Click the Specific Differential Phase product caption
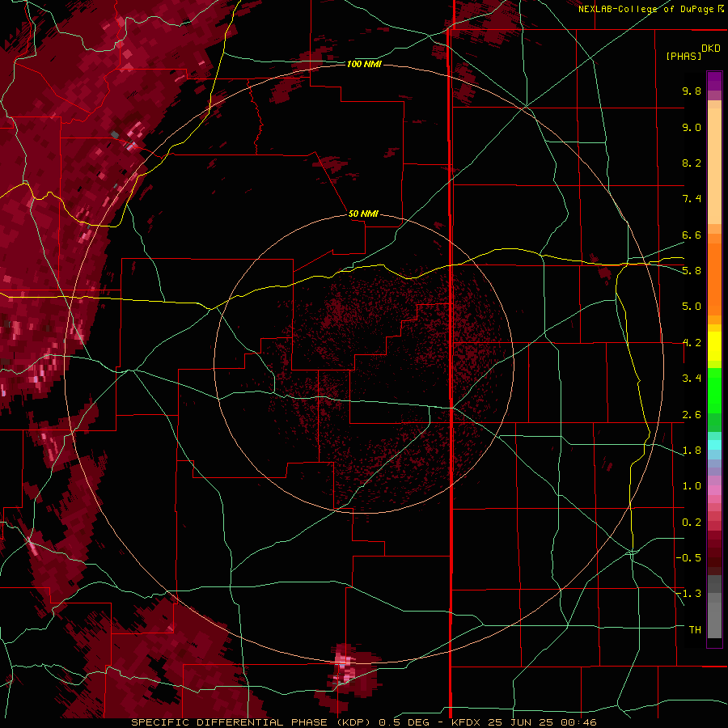Viewport: 728px width, 728px height. tap(249, 722)
